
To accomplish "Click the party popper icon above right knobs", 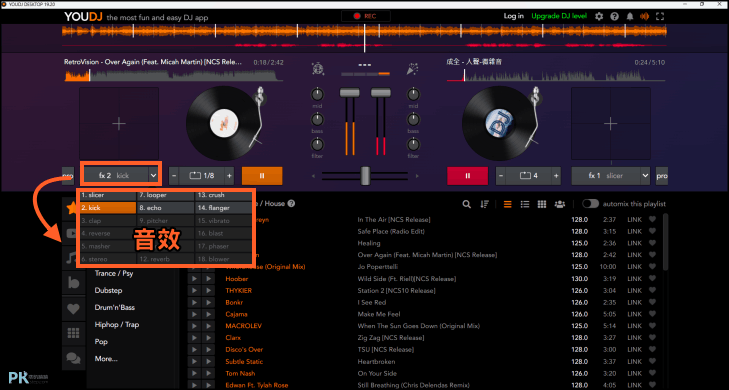I will 412,69.
